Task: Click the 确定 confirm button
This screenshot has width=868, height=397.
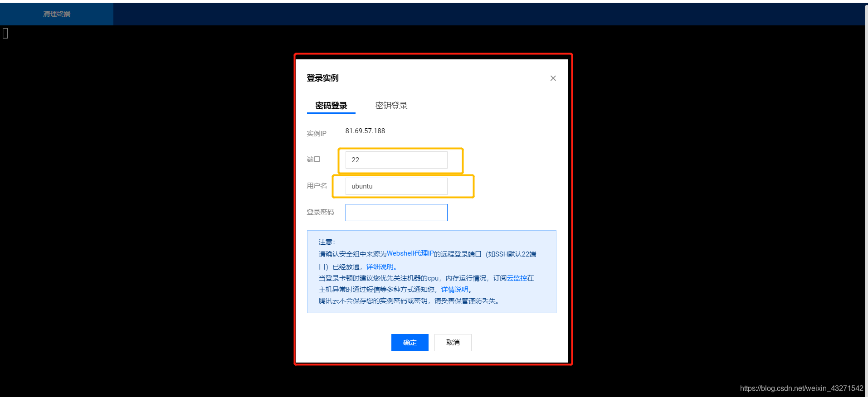Action: pyautogui.click(x=410, y=343)
